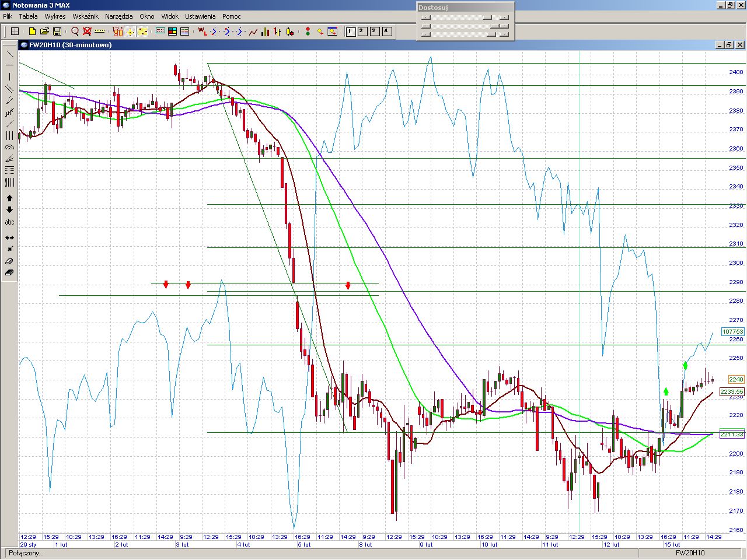Select the down arrow marker tool
The height and width of the screenshot is (560, 747).
click(9, 210)
